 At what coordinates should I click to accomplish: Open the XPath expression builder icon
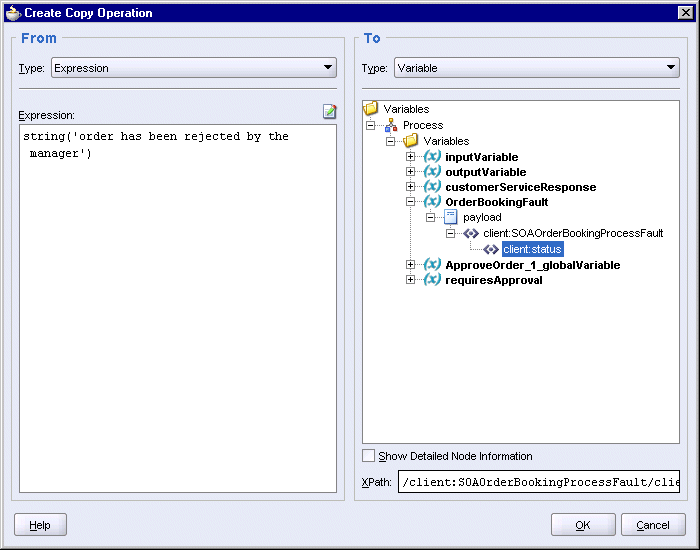point(329,111)
